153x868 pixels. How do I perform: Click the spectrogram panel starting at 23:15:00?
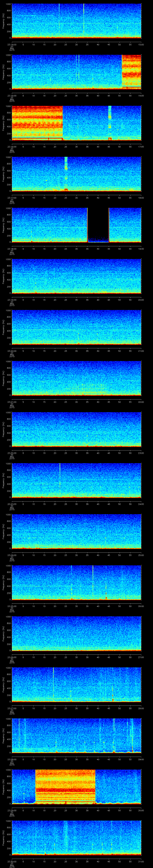[x=76, y=72]
